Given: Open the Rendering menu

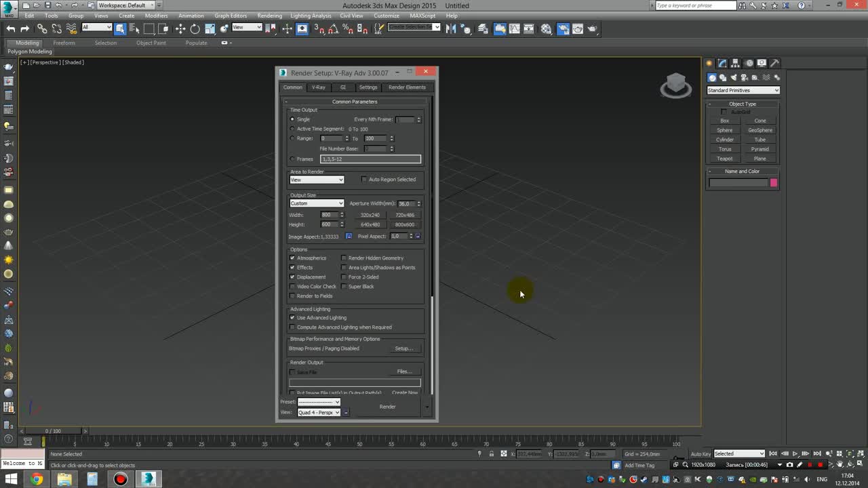Looking at the screenshot, I should point(269,16).
